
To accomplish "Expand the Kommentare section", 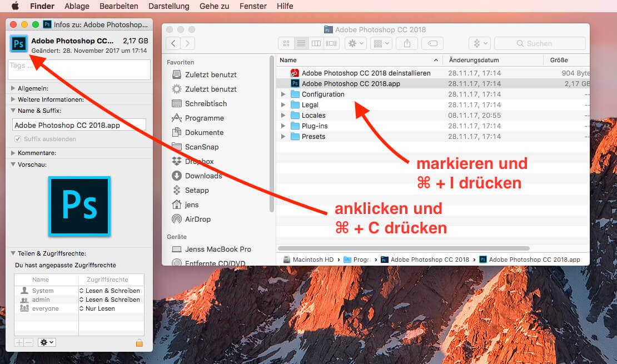I will click(x=13, y=153).
